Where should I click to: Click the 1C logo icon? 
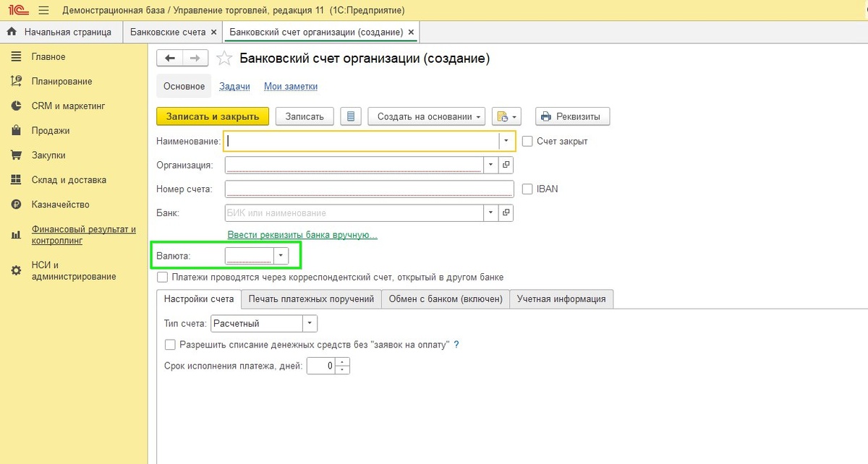(17, 10)
